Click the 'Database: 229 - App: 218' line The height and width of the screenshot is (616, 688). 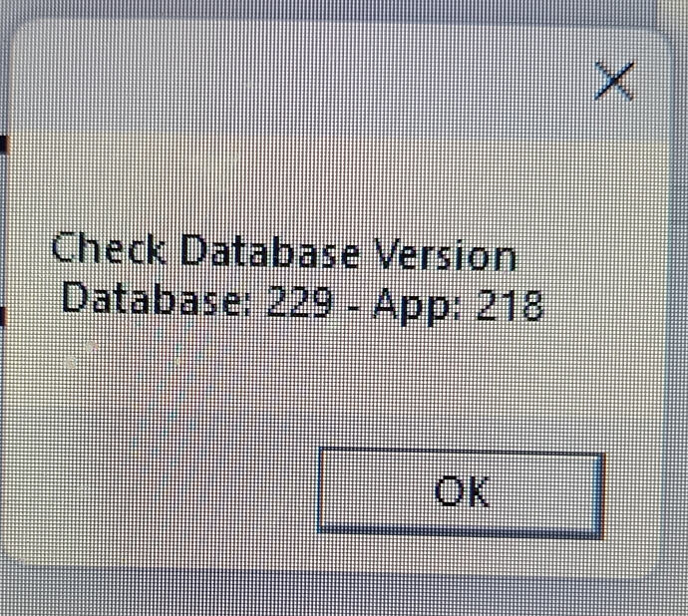click(303, 304)
